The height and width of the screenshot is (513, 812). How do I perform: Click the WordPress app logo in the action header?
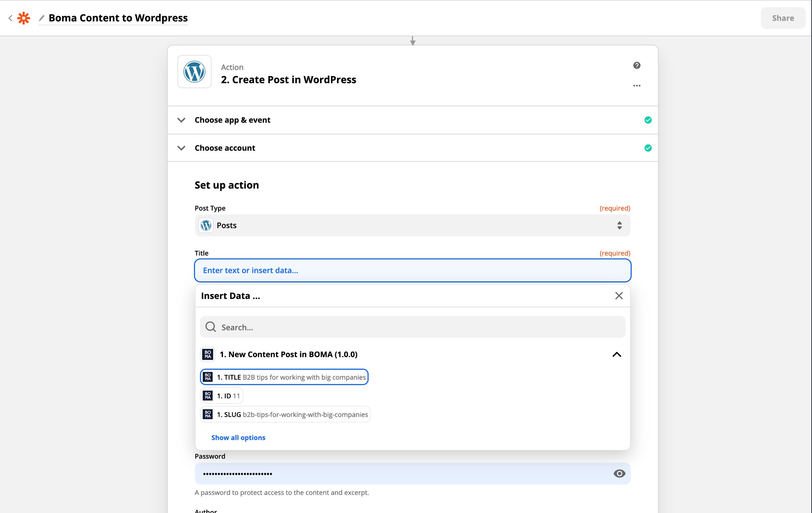tap(194, 72)
